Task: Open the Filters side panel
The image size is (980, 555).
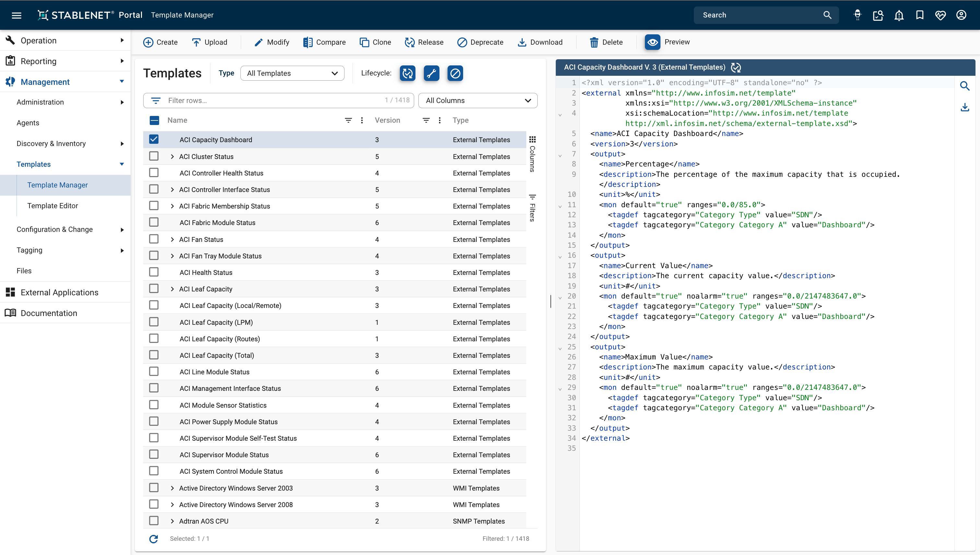Action: 532,208
